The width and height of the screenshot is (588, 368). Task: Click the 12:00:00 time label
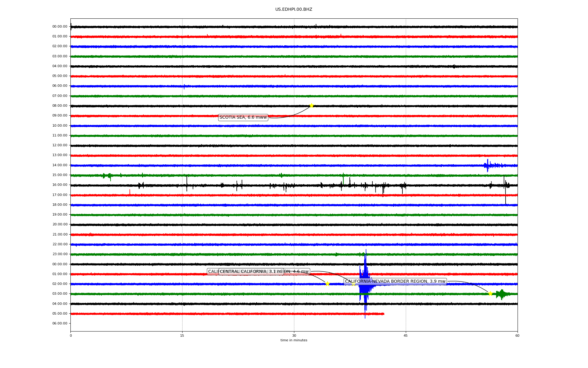coord(60,145)
